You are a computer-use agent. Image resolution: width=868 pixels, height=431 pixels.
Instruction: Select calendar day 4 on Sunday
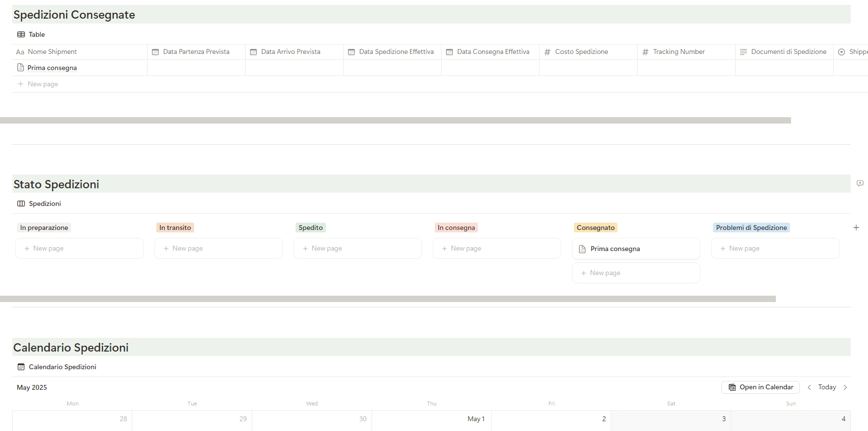[x=791, y=421]
